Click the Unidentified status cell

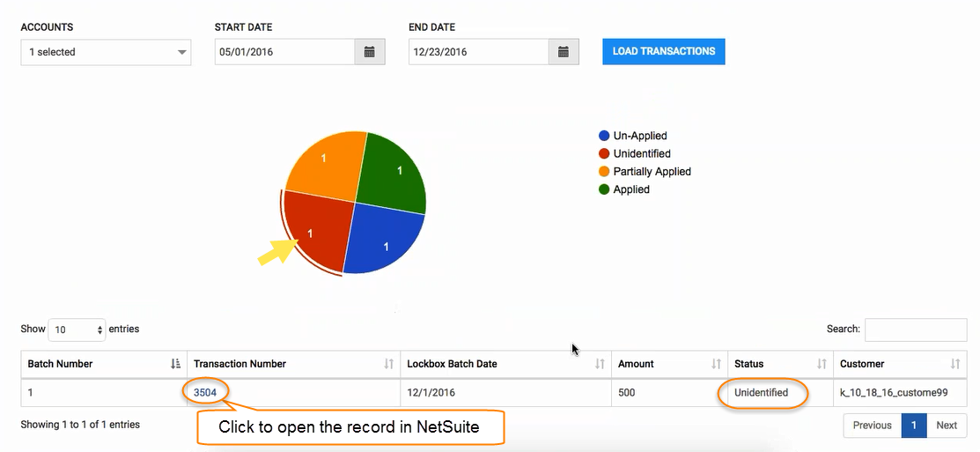pyautogui.click(x=781, y=393)
